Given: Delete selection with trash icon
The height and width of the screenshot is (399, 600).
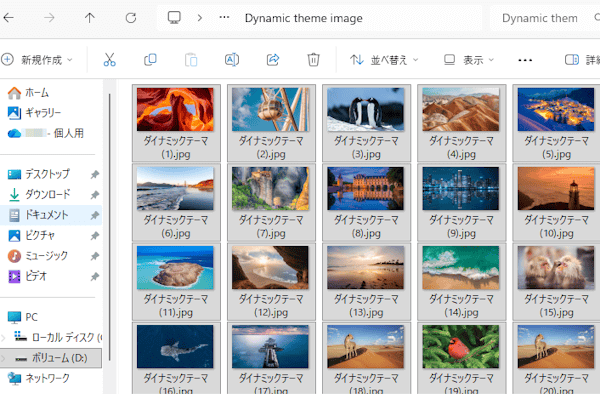Looking at the screenshot, I should [x=313, y=60].
